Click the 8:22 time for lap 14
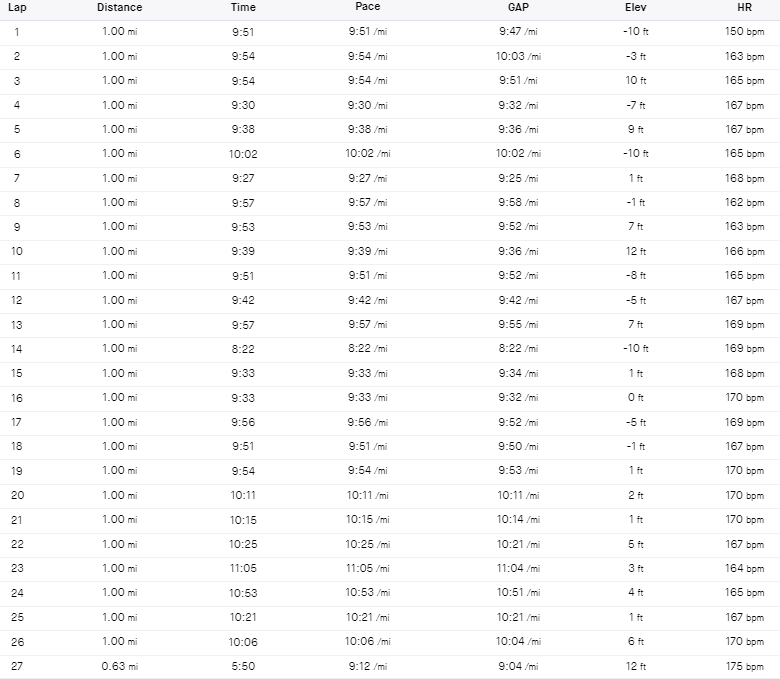The height and width of the screenshot is (679, 780). (x=243, y=348)
